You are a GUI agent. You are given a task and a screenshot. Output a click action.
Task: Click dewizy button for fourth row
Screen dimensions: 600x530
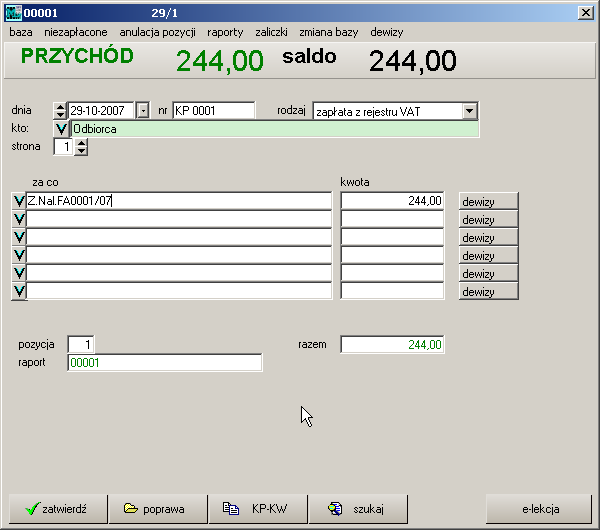pyautogui.click(x=489, y=255)
